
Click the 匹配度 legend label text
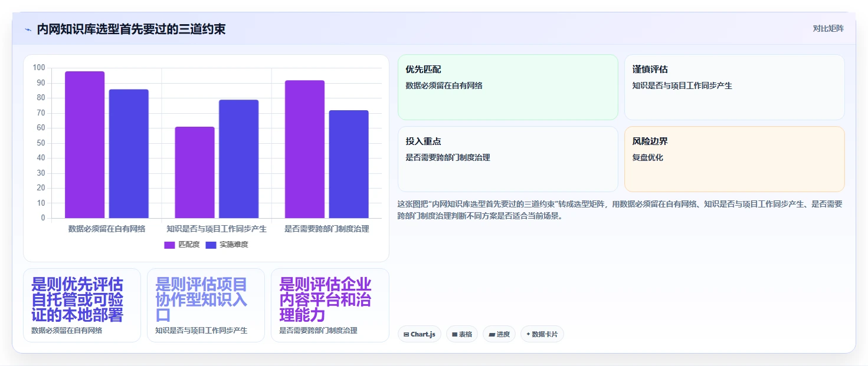[x=189, y=245]
